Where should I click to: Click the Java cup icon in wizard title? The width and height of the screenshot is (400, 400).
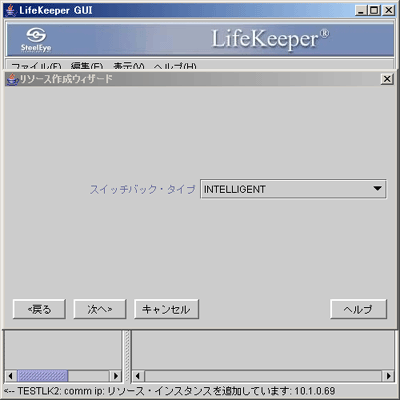click(12, 79)
